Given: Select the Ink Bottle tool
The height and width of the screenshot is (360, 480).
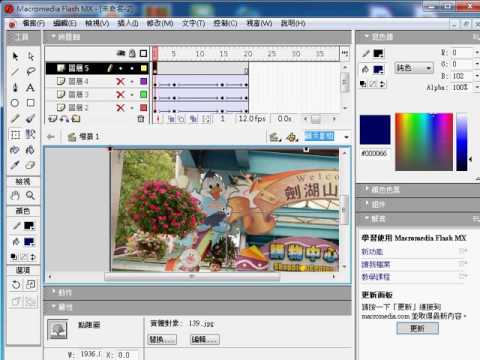Looking at the screenshot, I should (x=15, y=150).
